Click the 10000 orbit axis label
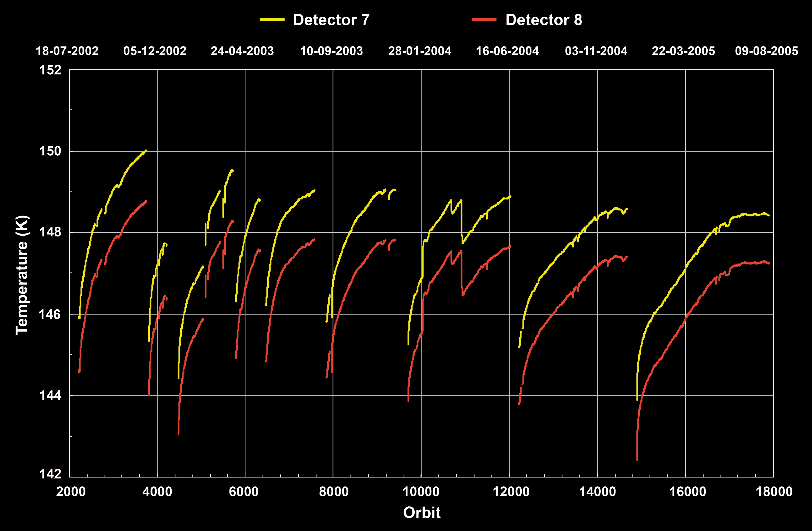 tap(421, 492)
